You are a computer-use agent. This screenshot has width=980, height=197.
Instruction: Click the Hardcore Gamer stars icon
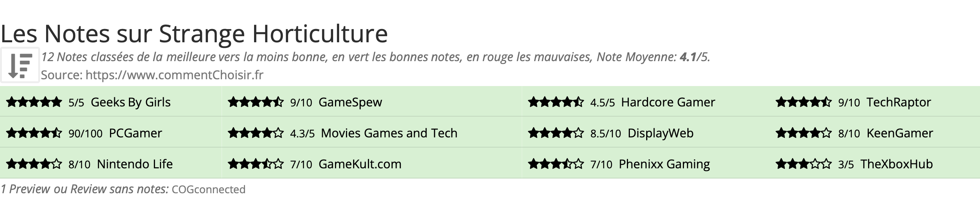tap(556, 102)
